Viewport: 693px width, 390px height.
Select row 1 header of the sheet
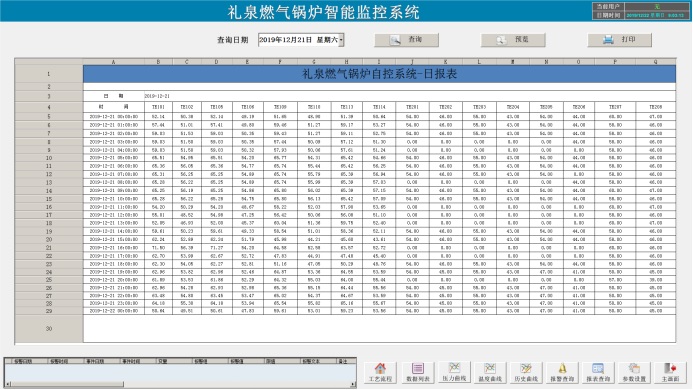tap(49, 74)
